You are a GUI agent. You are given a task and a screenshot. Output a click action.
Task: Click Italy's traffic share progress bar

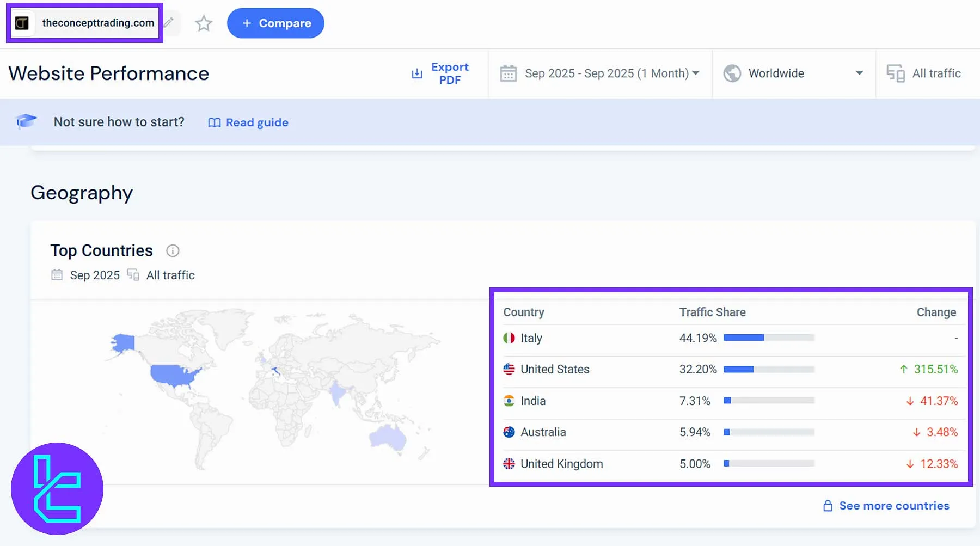pos(768,338)
